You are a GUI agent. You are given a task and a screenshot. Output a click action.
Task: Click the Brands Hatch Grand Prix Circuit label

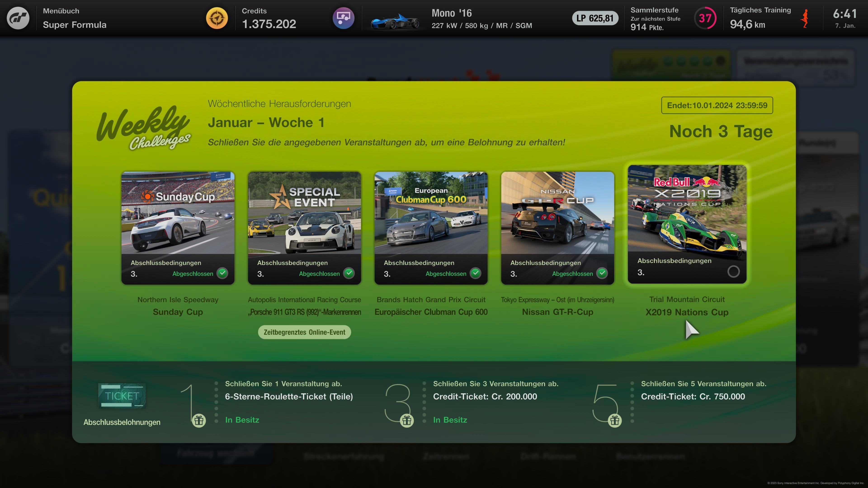click(x=431, y=300)
